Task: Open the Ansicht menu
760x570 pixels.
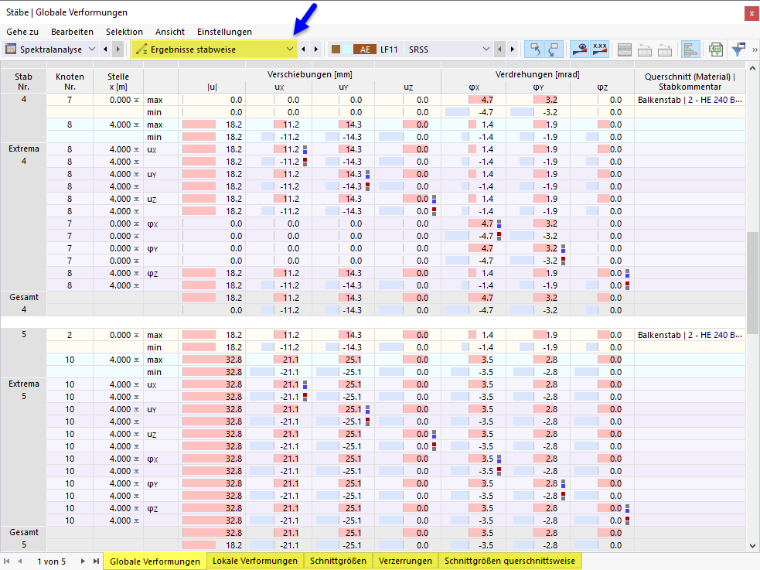Action: click(x=170, y=32)
